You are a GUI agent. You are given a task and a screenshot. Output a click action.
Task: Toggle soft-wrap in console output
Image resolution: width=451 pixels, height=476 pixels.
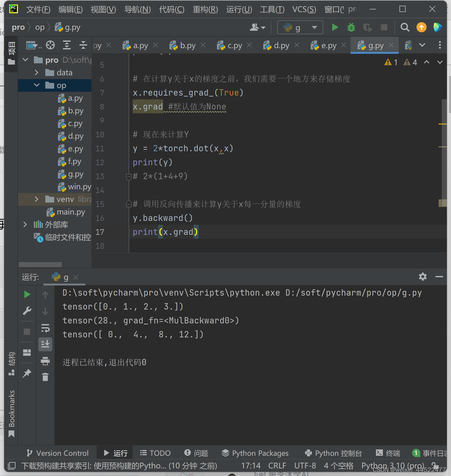45,328
